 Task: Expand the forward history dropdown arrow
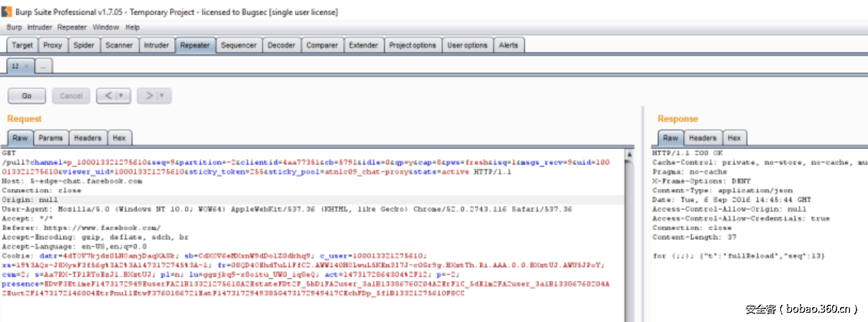point(162,96)
